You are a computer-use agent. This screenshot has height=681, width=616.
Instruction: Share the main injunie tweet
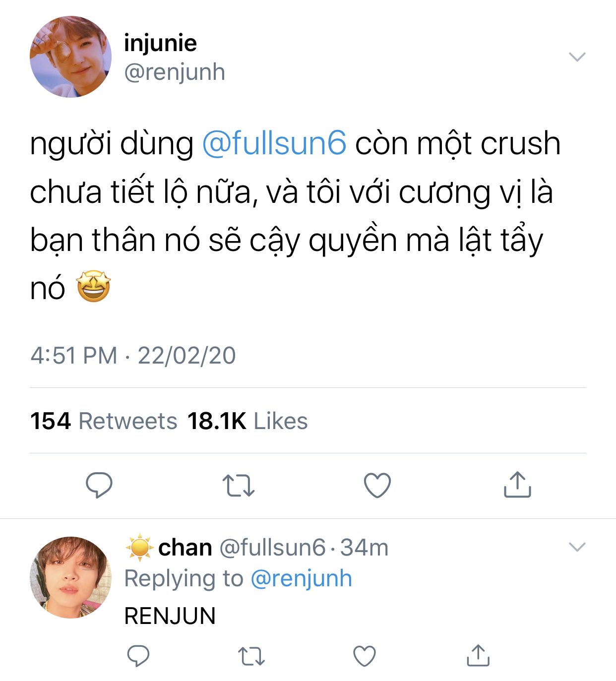click(x=517, y=484)
